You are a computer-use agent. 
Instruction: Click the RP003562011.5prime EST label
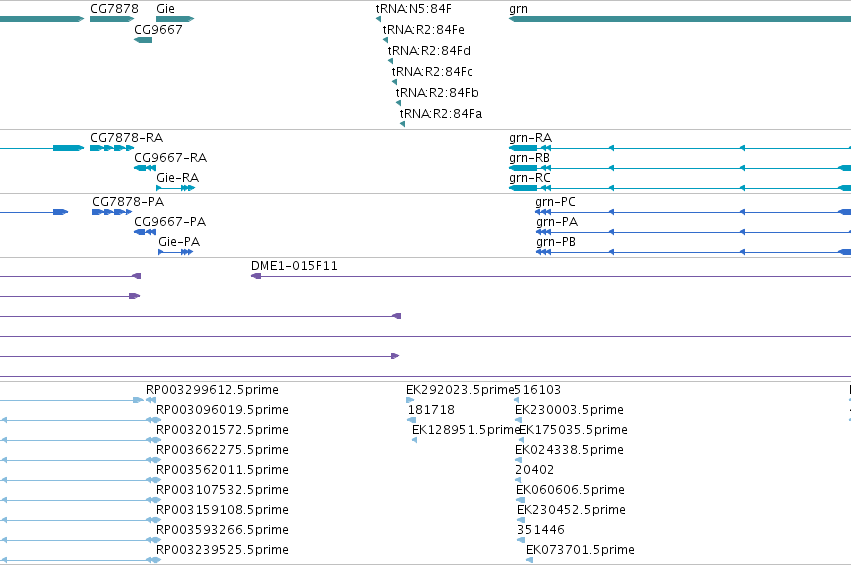click(x=222, y=470)
